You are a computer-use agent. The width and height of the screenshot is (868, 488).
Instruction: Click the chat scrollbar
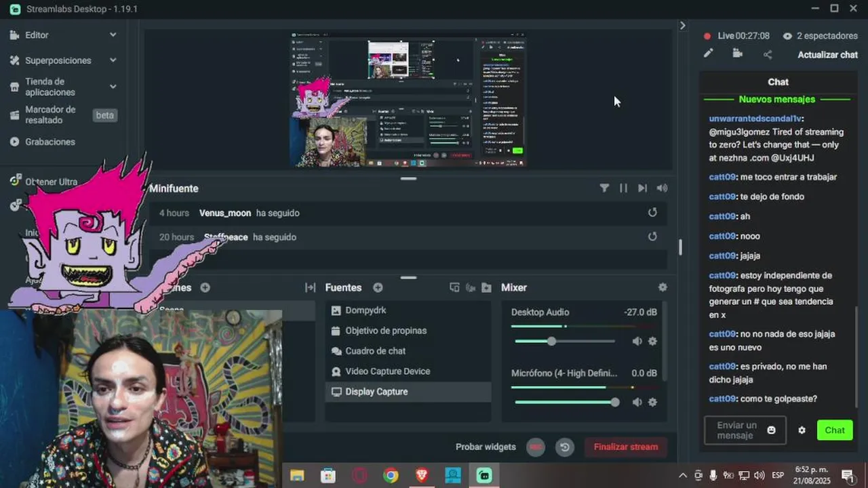tap(856, 356)
